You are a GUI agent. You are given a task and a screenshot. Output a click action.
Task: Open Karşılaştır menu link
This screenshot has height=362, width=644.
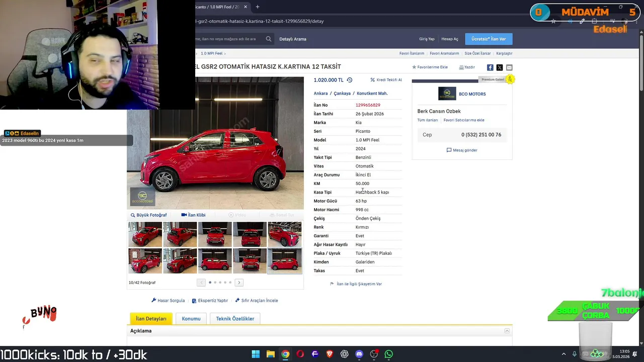tap(504, 53)
